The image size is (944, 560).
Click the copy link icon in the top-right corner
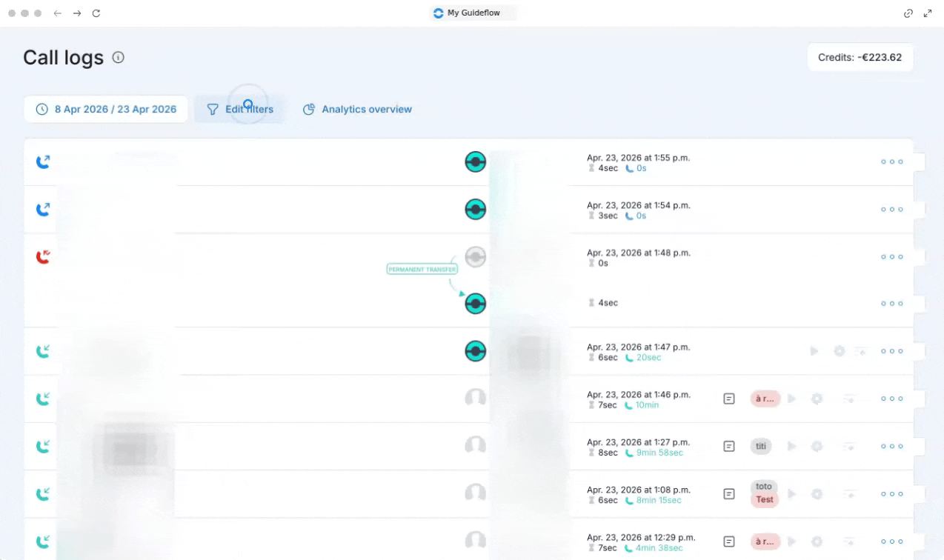click(908, 13)
